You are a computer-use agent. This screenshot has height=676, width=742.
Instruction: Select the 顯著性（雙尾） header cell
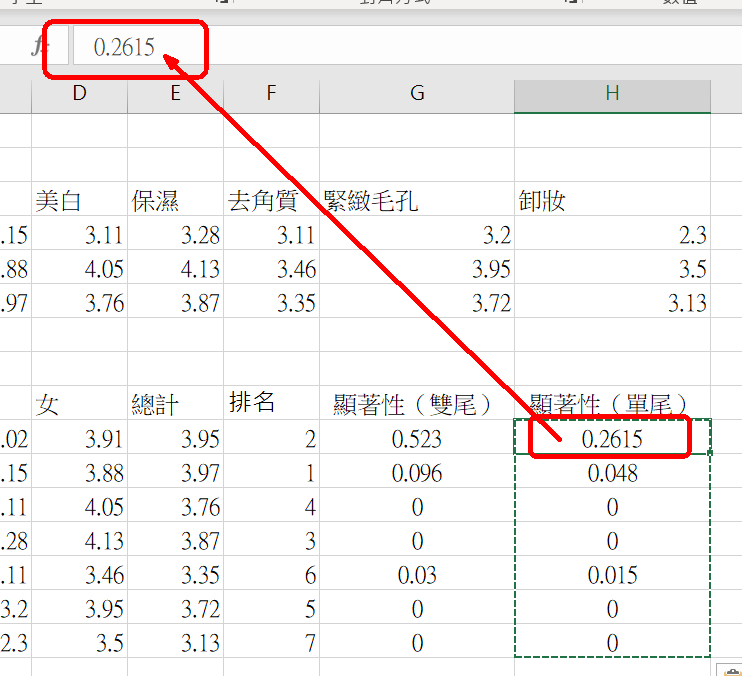(417, 404)
